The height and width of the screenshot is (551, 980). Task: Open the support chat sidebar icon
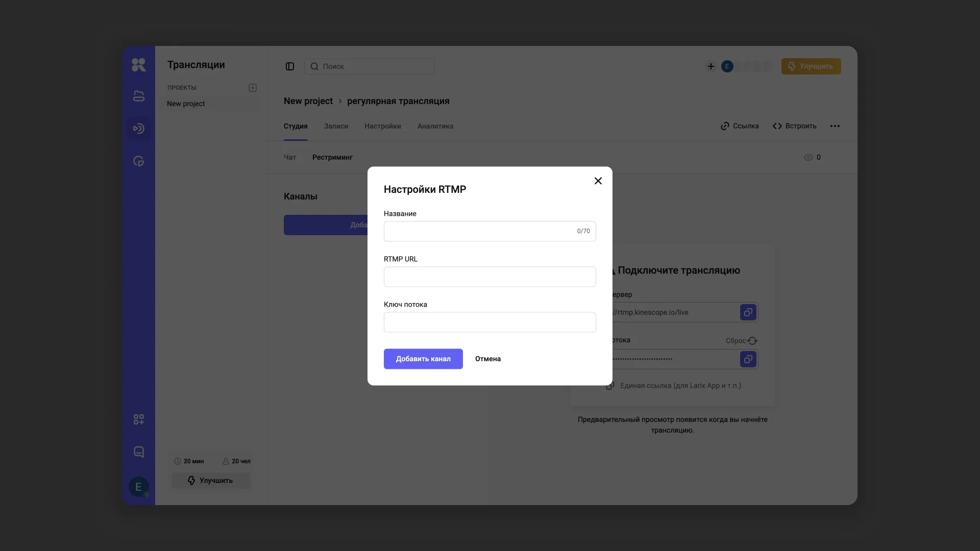click(138, 452)
